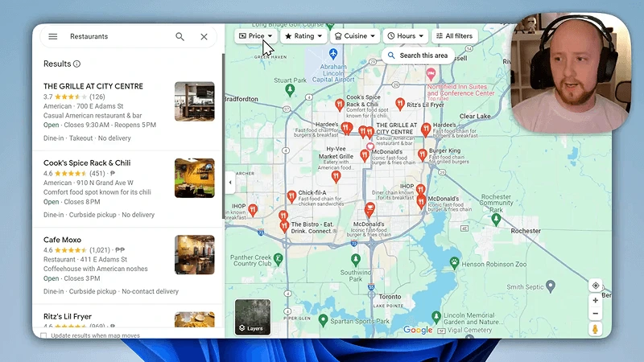Zoom out with the minus button
644x362 pixels.
pyautogui.click(x=595, y=314)
